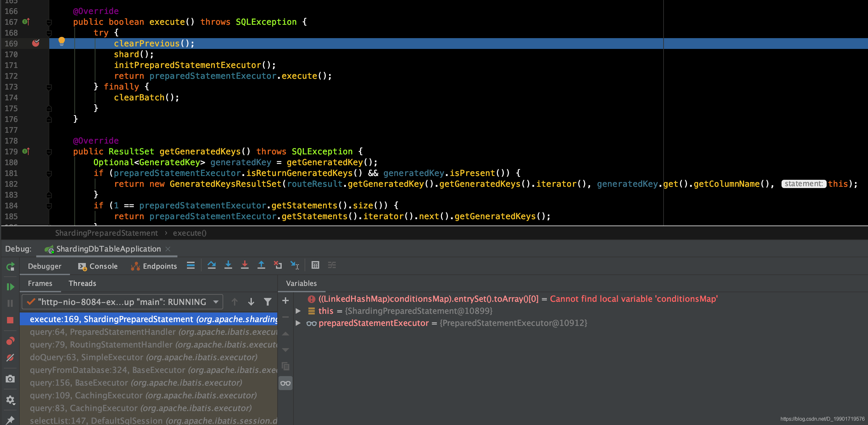Switch to the Endpoints tab
The image size is (868, 425).
pyautogui.click(x=154, y=266)
